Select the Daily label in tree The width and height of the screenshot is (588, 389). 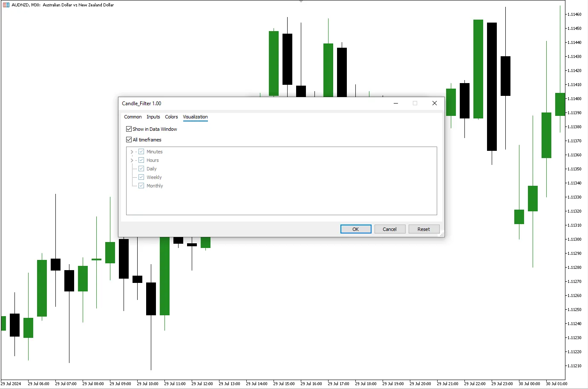click(152, 169)
